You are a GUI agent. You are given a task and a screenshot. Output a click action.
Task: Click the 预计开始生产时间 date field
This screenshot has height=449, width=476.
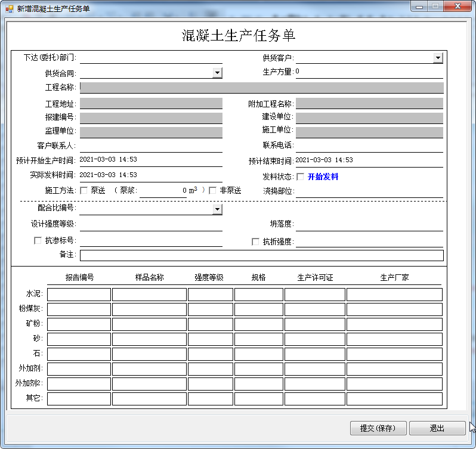150,160
